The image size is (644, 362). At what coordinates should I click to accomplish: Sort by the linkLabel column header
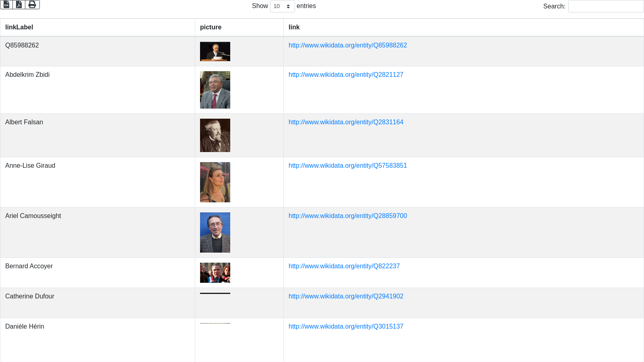point(19,27)
